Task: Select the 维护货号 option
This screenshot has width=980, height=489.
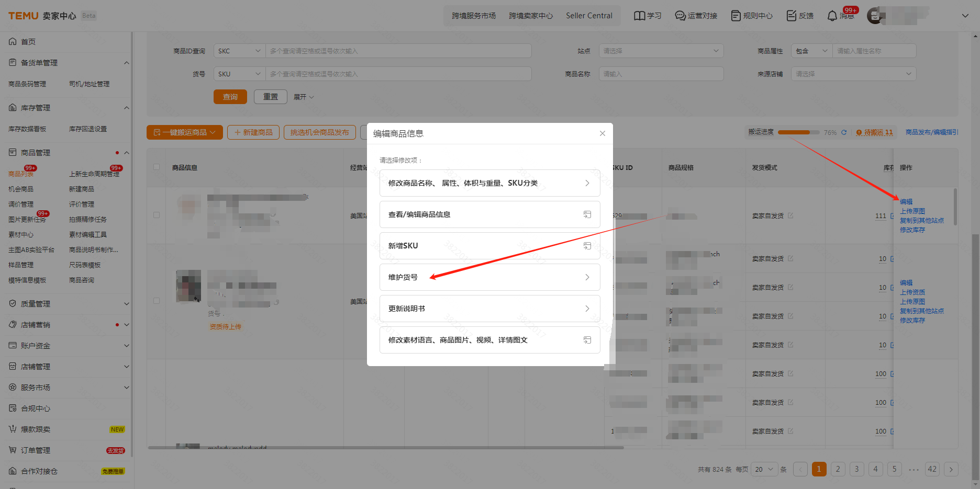Action: click(489, 277)
